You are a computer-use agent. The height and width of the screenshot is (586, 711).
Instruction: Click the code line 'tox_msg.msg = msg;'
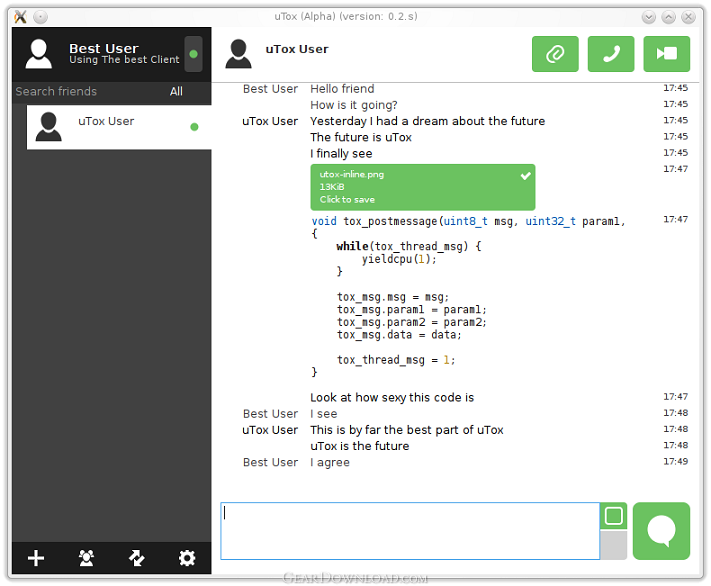(x=393, y=297)
